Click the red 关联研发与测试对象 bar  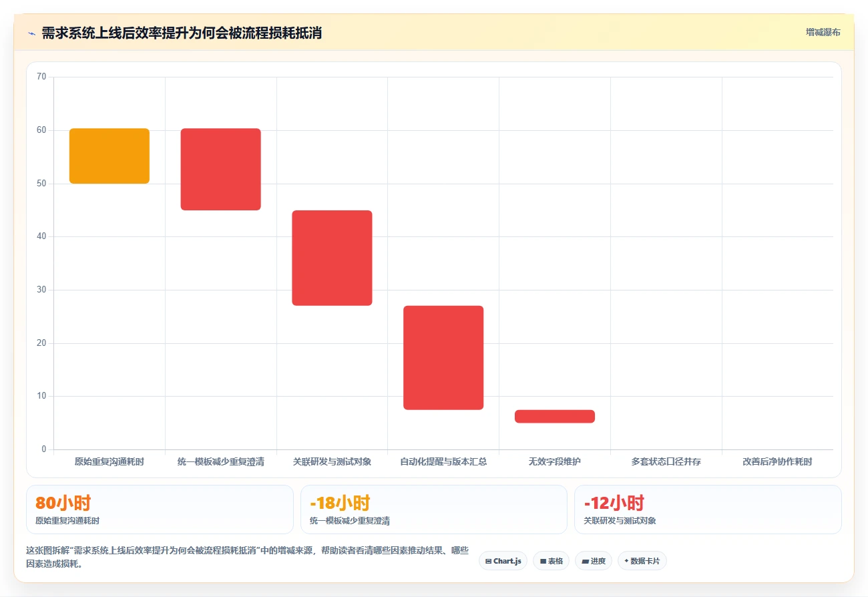(x=332, y=258)
